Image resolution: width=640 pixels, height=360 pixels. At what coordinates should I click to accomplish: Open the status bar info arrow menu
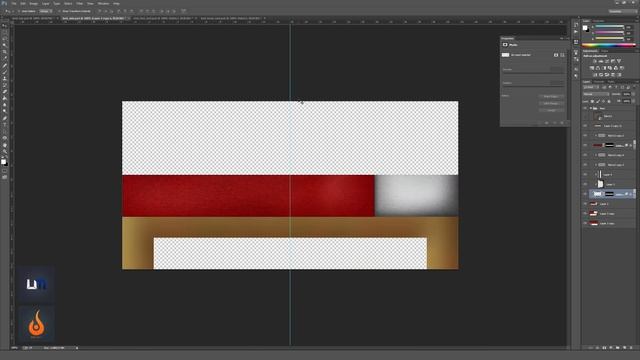coord(77,348)
